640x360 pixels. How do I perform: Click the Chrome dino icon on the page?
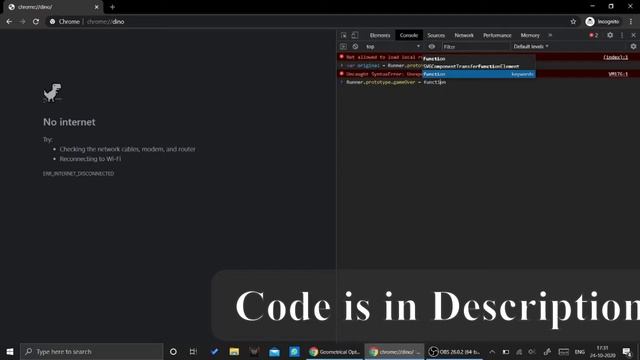pyautogui.click(x=52, y=93)
